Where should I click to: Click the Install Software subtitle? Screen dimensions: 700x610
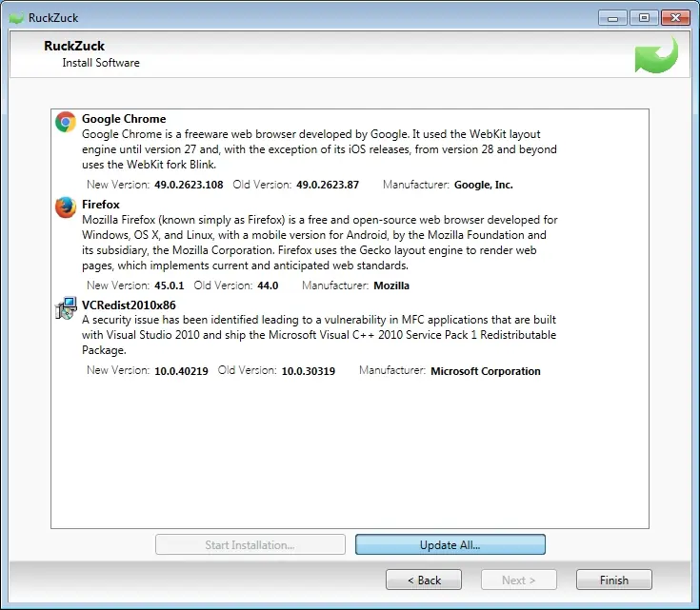tap(101, 63)
